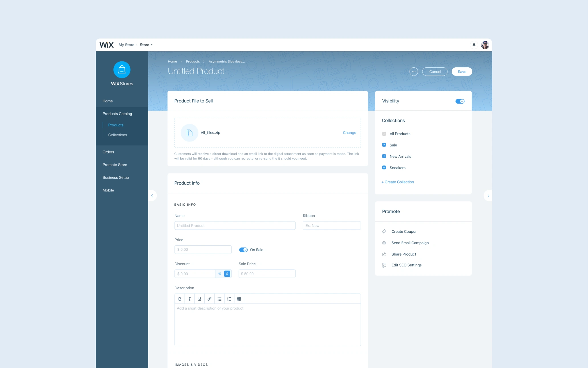Screen dimensions: 588x368
Task: Add a numbered list in description
Action: [229, 299]
